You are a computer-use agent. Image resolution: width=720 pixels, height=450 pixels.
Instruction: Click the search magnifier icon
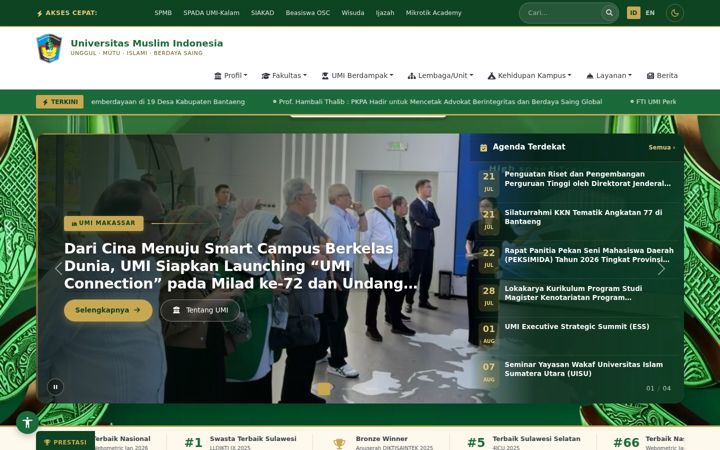coord(609,13)
